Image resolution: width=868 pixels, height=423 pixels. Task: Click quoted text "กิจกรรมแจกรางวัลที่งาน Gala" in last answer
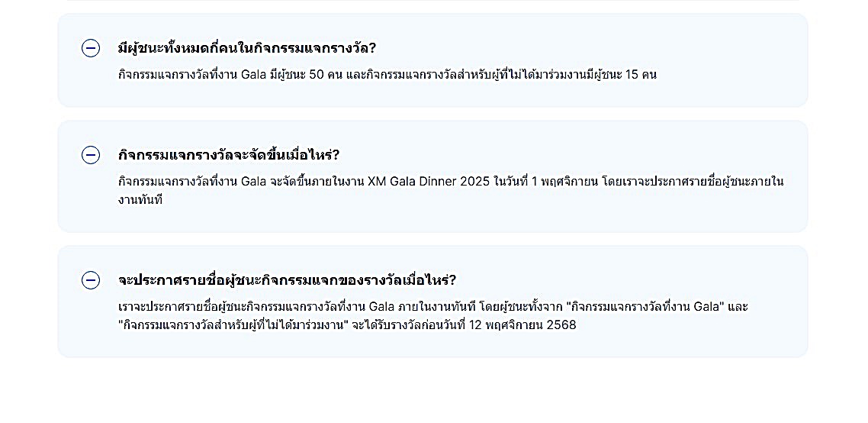click(x=646, y=307)
